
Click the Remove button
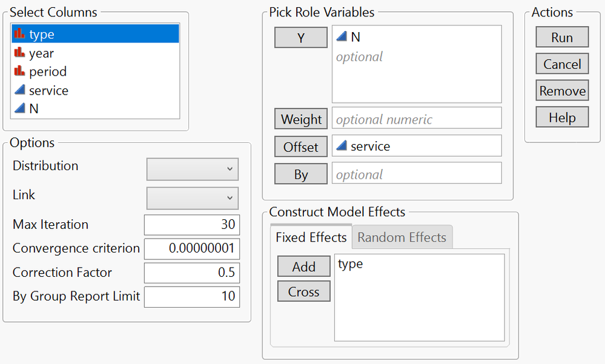[x=562, y=91]
